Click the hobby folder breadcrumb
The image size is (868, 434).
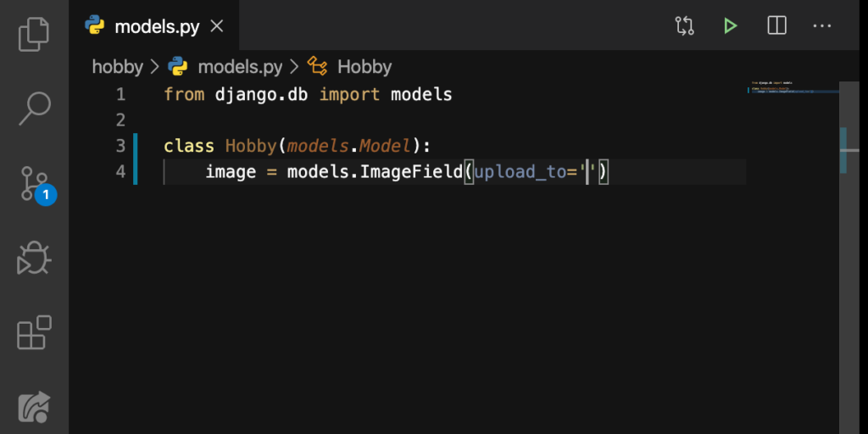pyautogui.click(x=117, y=67)
